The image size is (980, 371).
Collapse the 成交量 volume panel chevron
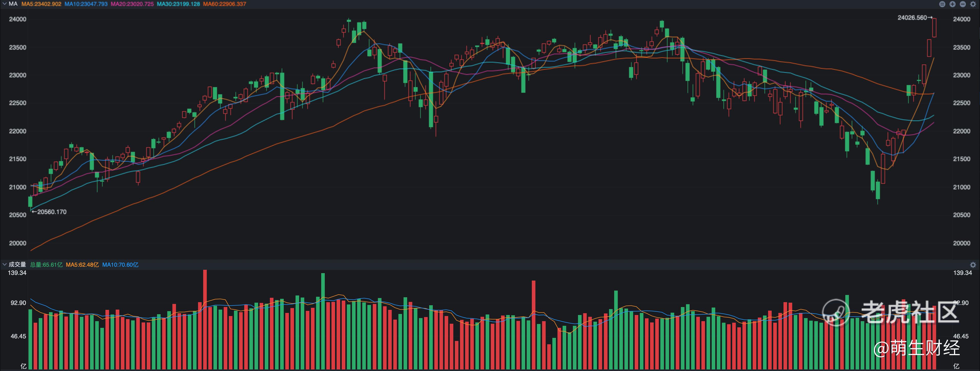(x=4, y=264)
